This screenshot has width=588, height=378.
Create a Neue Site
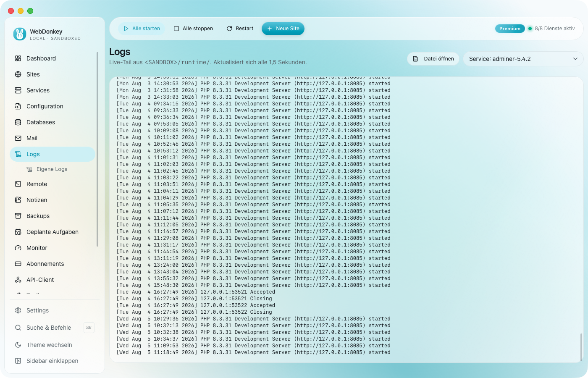click(x=283, y=29)
